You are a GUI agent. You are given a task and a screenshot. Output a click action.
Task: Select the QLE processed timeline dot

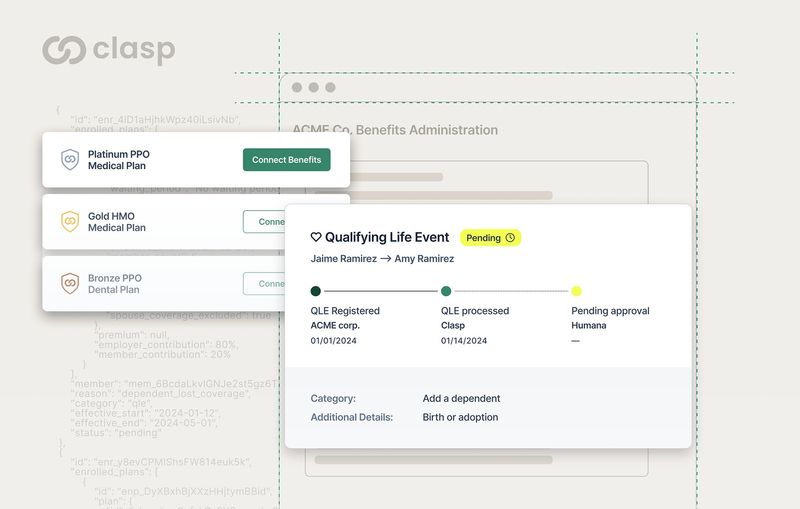(x=446, y=291)
